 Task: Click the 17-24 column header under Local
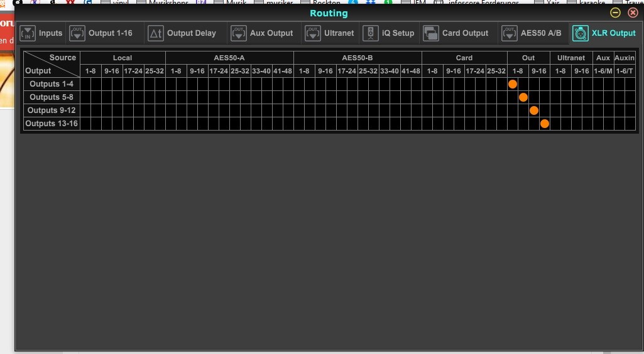click(x=133, y=71)
